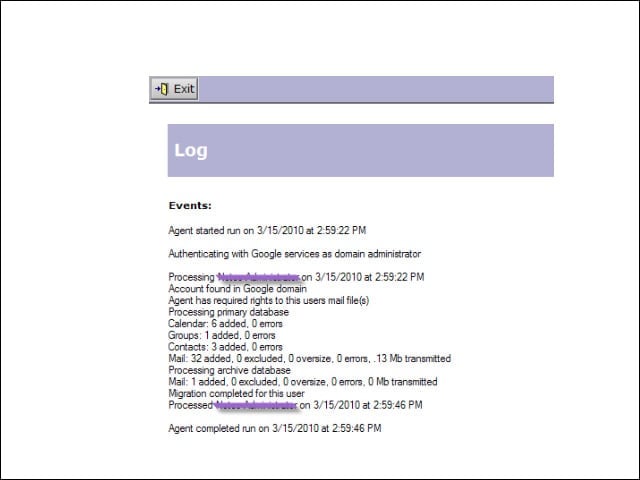Select 'Agent started run on 3/15/2010' line
The image size is (640, 480).
click(267, 231)
